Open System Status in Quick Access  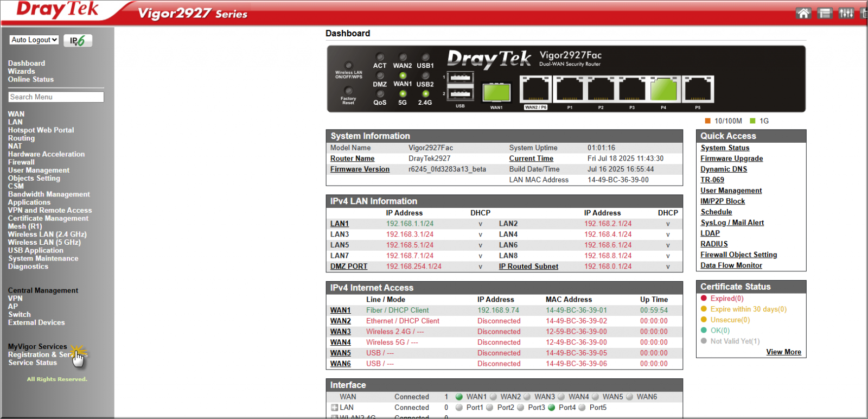[x=725, y=148]
